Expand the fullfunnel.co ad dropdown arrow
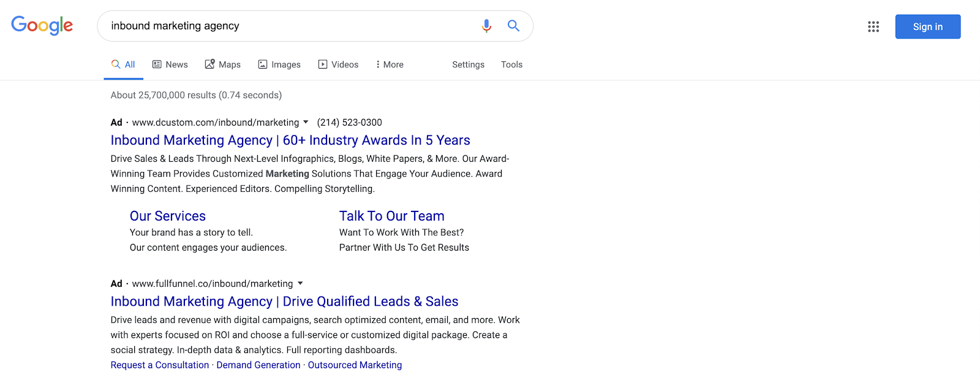This screenshot has width=980, height=386. [x=300, y=283]
